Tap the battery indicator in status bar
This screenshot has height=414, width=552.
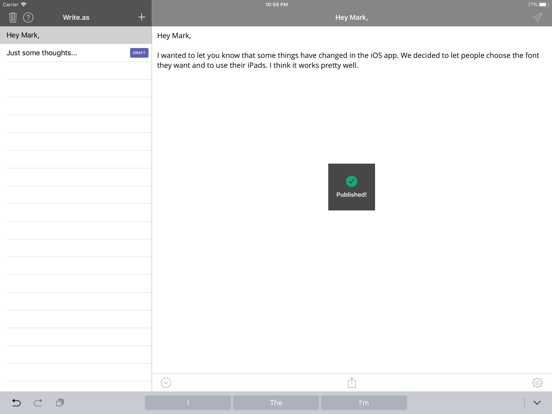(544, 5)
